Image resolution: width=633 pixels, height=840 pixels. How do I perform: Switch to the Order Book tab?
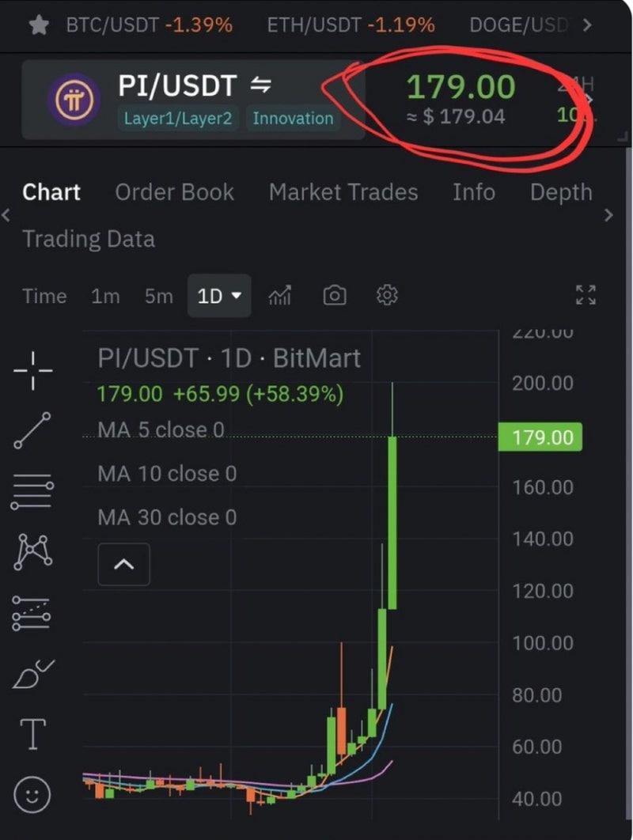[174, 192]
